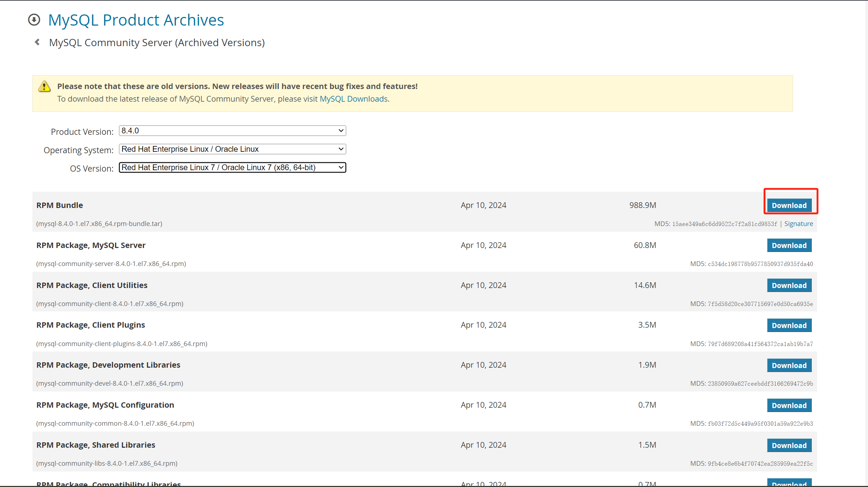Download the Client Utilities RPM package
This screenshot has height=487, width=868.
[789, 285]
